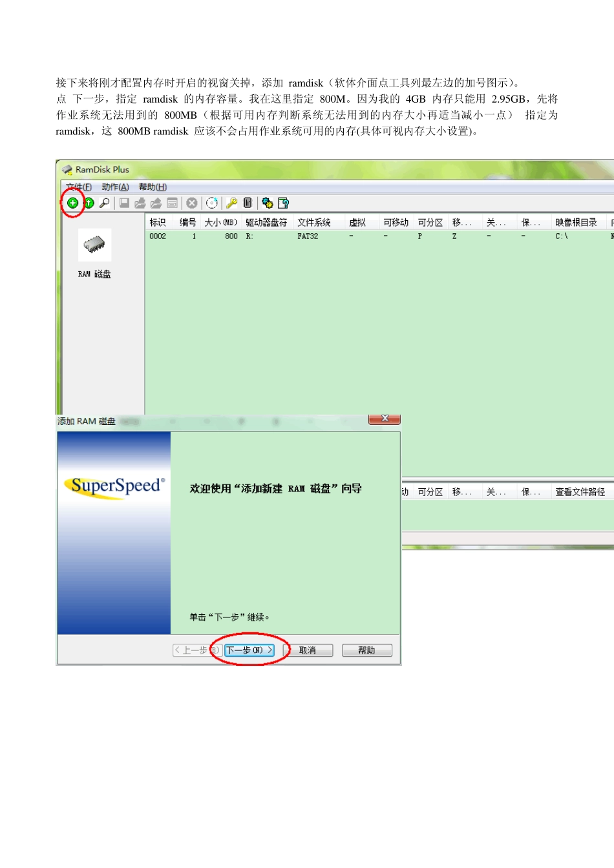Click the RamDisk Plus title bar icon
This screenshot has height=868, width=614.
(x=67, y=170)
